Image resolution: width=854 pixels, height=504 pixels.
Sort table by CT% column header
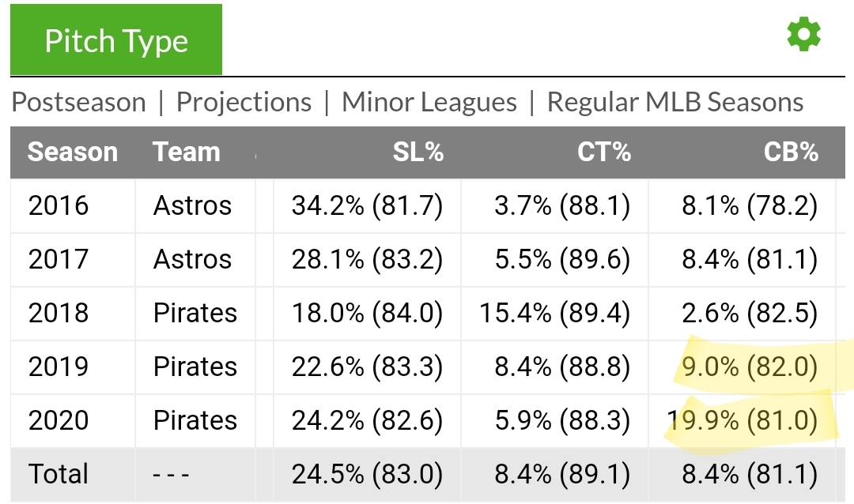click(x=603, y=152)
